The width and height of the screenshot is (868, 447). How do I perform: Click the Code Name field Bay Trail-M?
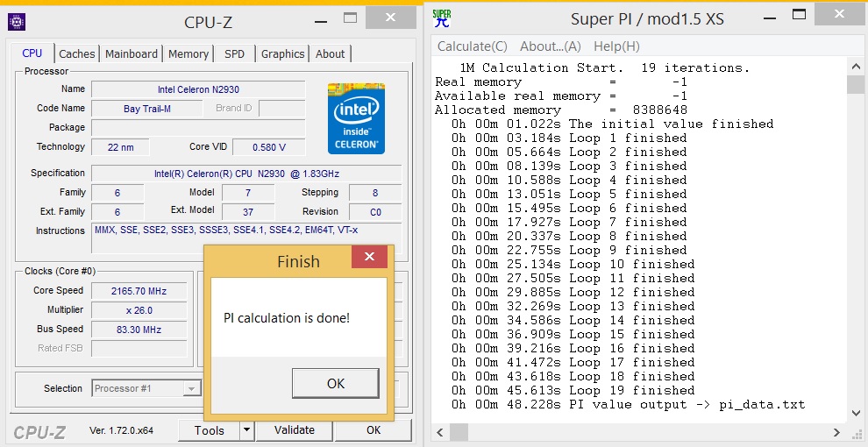point(147,109)
